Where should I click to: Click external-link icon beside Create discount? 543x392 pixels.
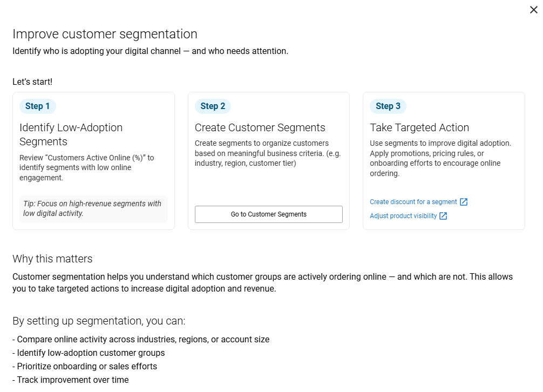[463, 202]
